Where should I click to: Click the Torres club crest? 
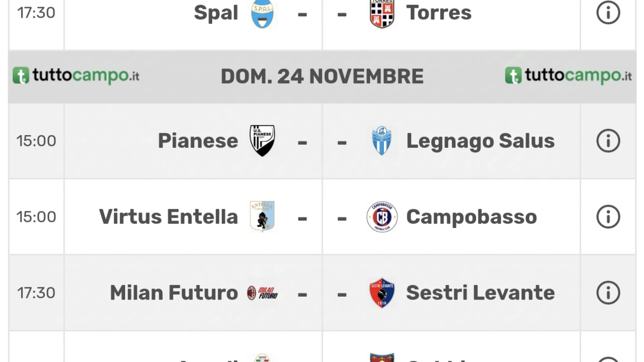point(382,13)
